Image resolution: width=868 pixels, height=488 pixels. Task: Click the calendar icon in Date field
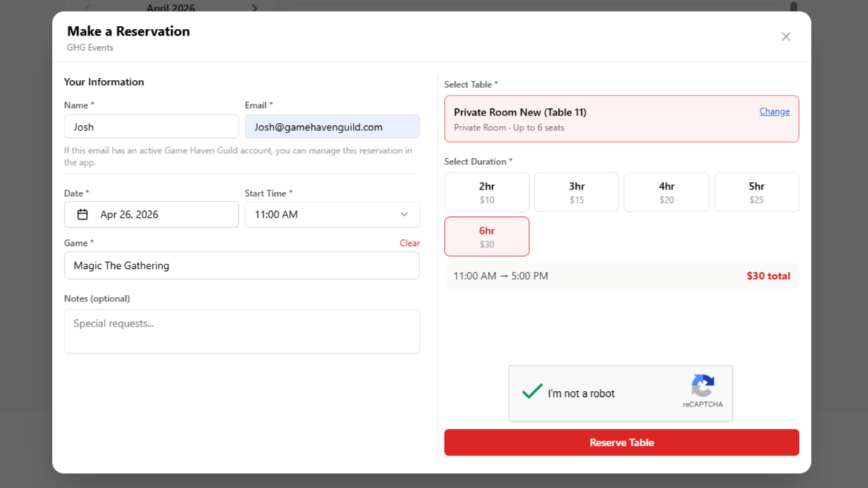coord(82,215)
